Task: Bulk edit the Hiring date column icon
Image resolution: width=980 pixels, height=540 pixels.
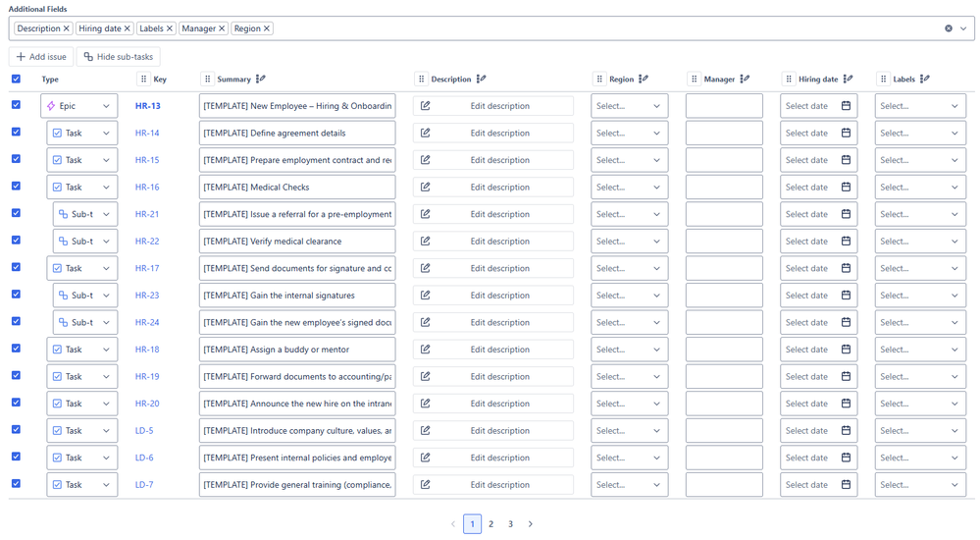Action: (x=848, y=79)
